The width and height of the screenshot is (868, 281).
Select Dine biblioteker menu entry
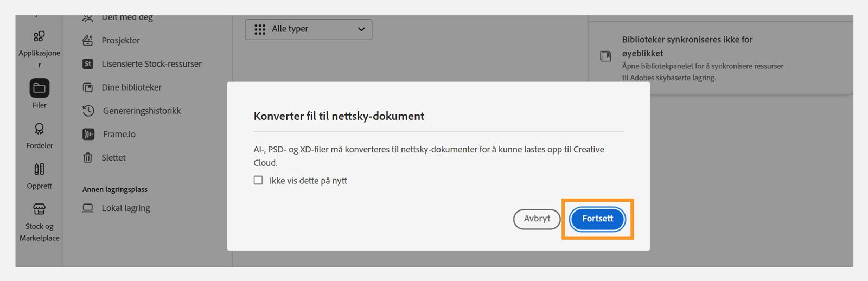pyautogui.click(x=131, y=87)
